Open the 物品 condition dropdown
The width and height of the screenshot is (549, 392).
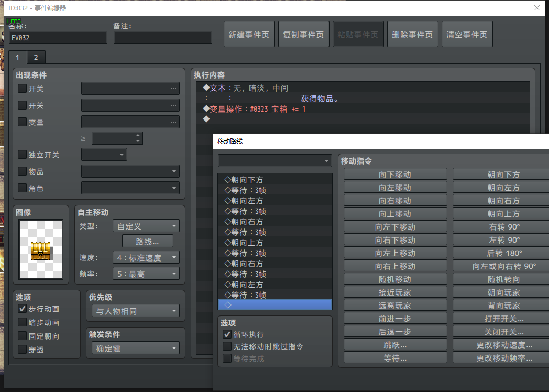click(x=130, y=171)
